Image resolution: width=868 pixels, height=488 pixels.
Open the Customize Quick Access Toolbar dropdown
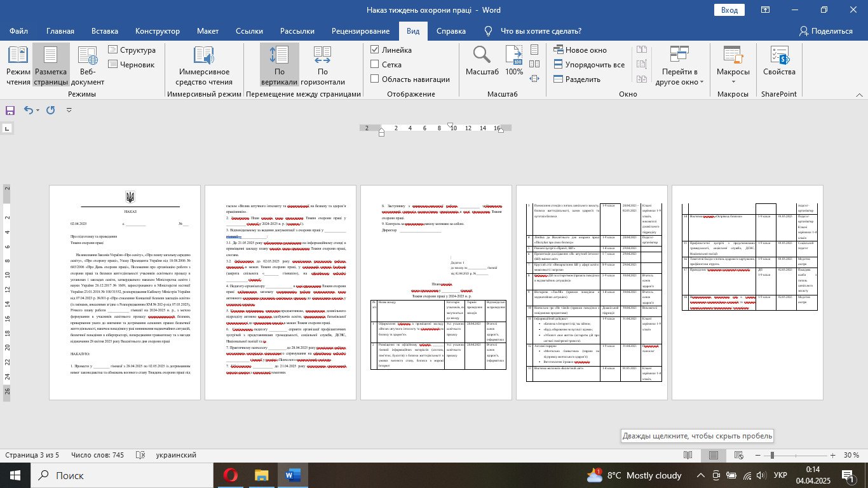[69, 110]
